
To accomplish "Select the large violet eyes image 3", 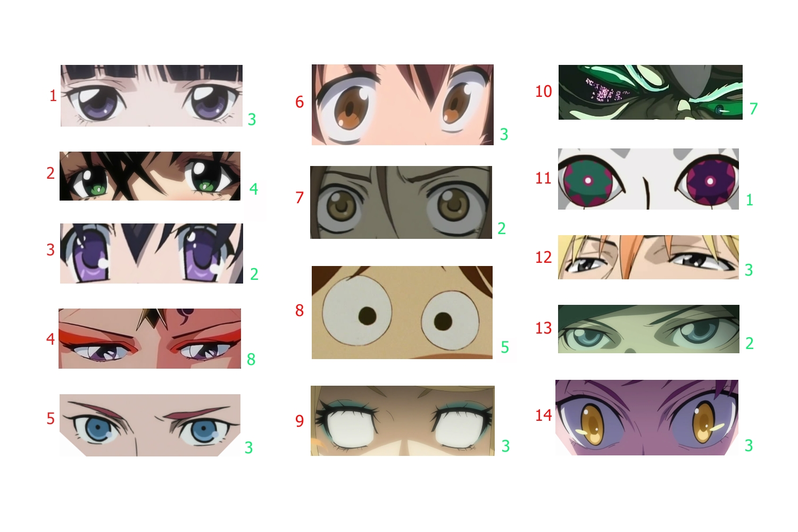I will (x=152, y=253).
